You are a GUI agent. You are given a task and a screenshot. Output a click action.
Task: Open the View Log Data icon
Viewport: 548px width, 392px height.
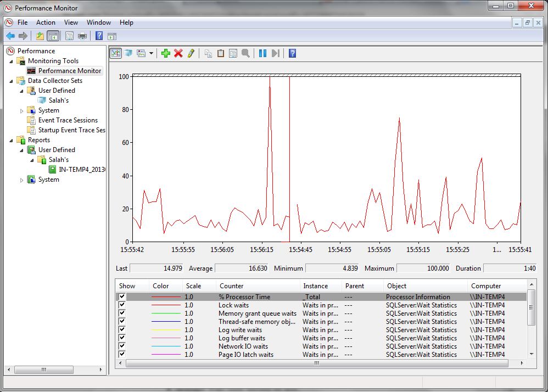click(127, 53)
